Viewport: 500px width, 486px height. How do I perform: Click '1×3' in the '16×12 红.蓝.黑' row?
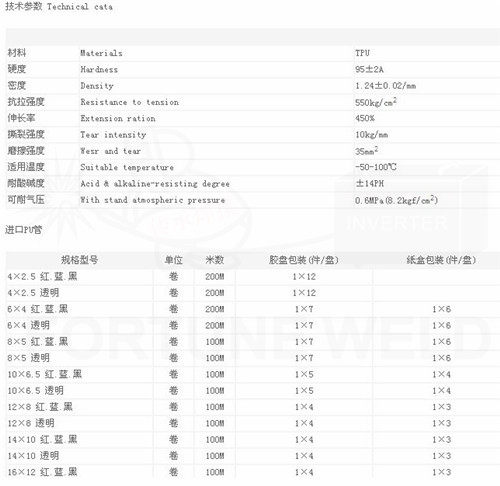(442, 472)
